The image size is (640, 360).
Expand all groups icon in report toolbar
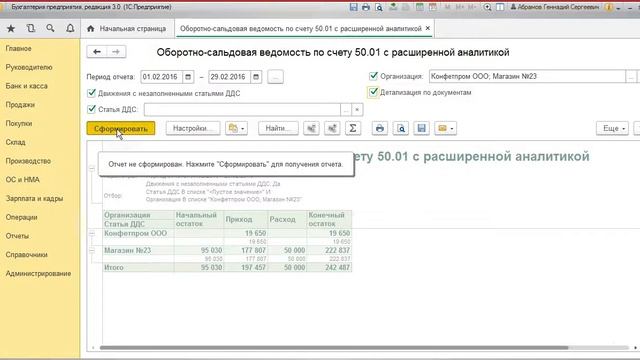coord(332,128)
